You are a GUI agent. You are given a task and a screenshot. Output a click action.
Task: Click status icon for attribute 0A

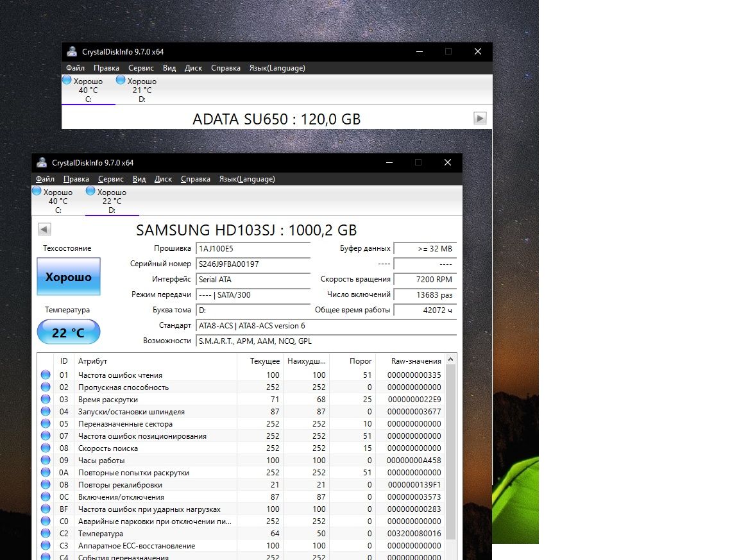coord(46,472)
